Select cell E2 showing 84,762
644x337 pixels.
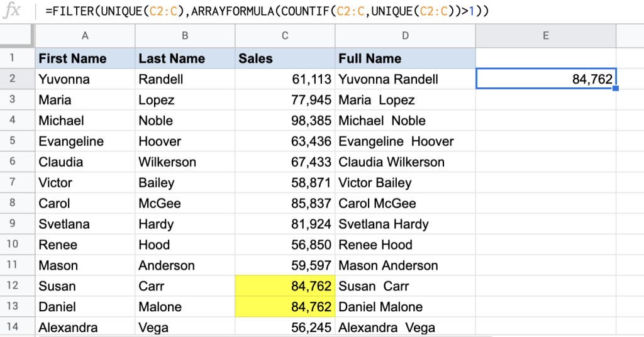point(545,79)
